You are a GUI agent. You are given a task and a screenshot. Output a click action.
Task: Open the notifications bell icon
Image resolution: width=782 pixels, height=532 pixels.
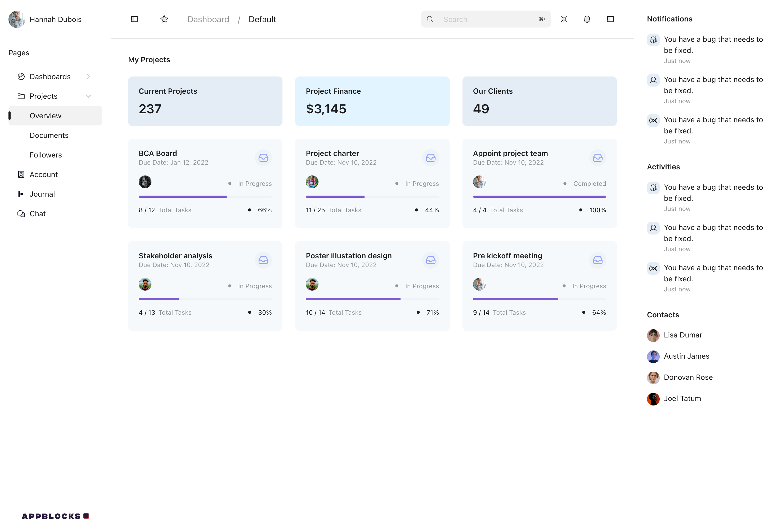[587, 19]
